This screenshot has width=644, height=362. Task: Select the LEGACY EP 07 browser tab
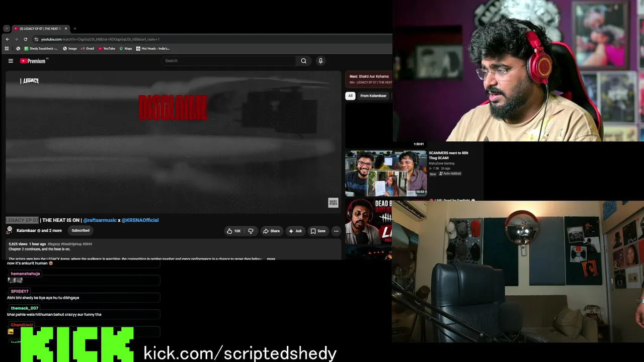[x=40, y=29]
